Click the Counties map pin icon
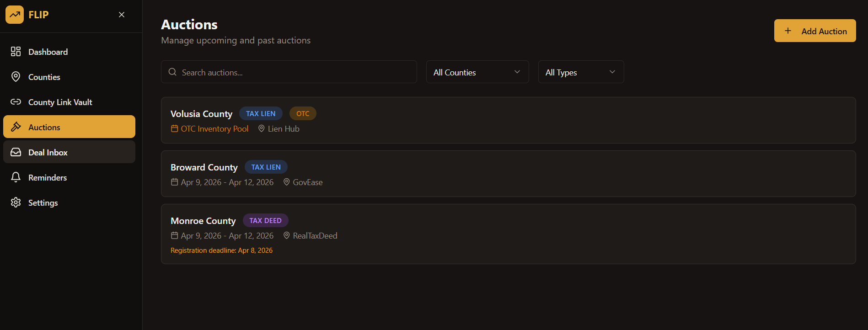The image size is (868, 330). coord(16,77)
